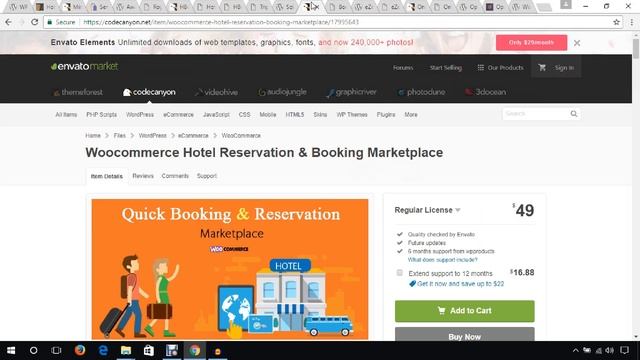Open Cortana search circle

(33, 351)
